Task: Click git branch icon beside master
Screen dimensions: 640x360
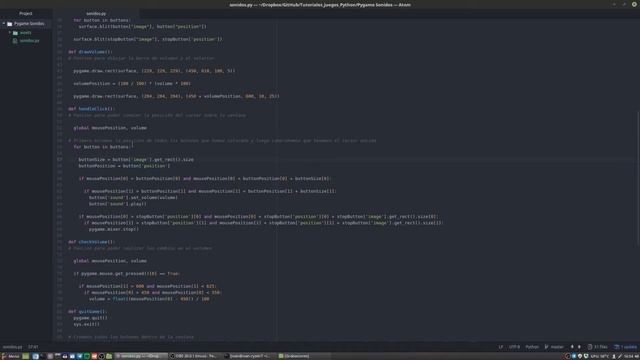Action: pos(547,347)
